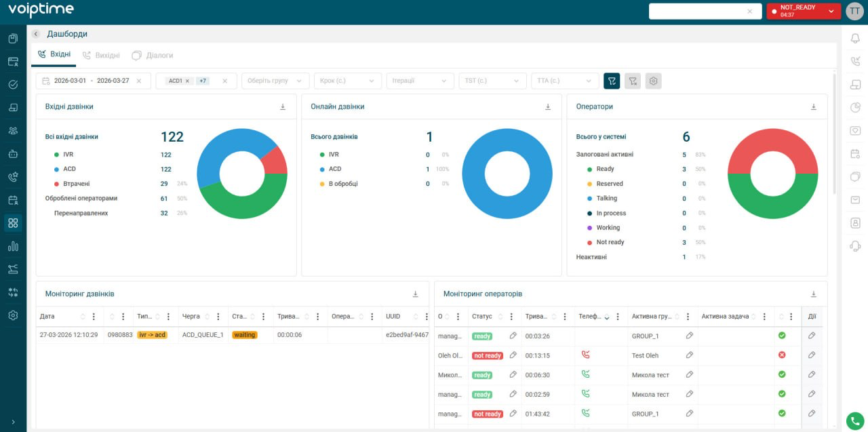The height and width of the screenshot is (432, 868).
Task: Click the clear filter funnel icon
Action: click(x=633, y=81)
